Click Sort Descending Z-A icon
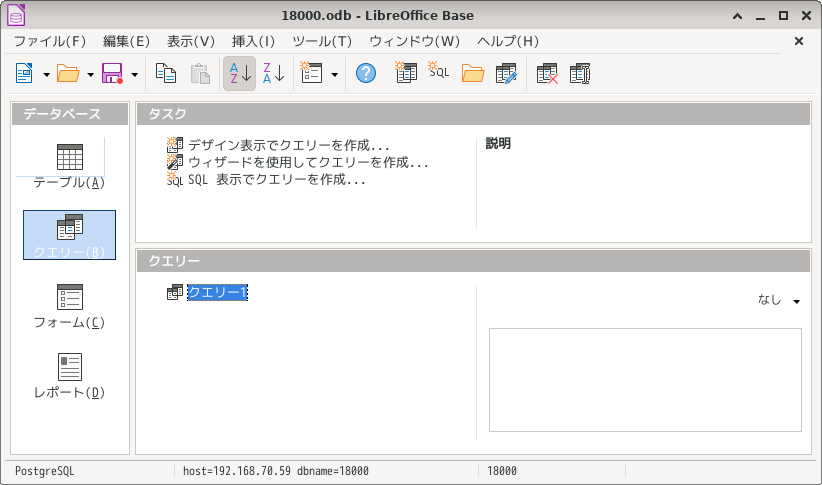822x485 pixels. point(273,73)
